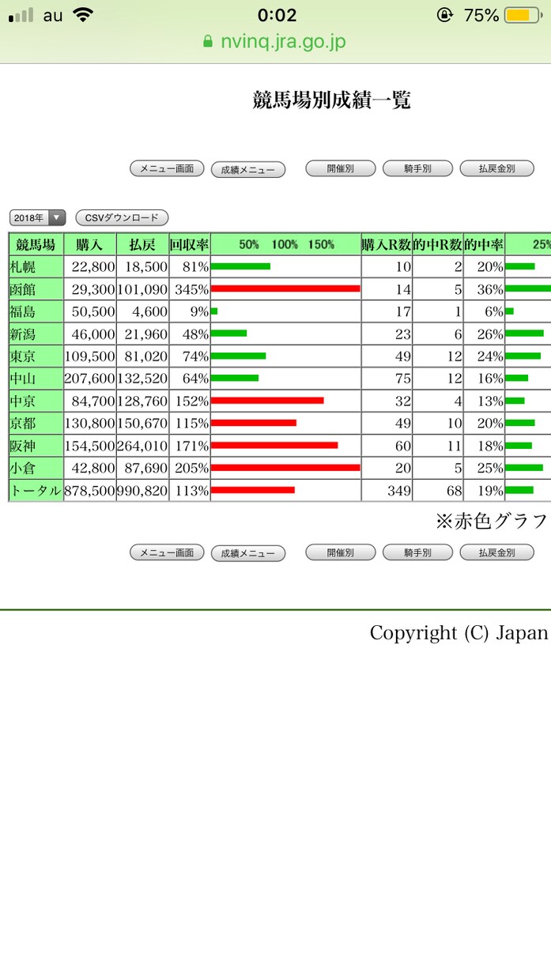Image resolution: width=551 pixels, height=980 pixels.
Task: Open bottom 払戻金別 view
Action: [x=496, y=552]
